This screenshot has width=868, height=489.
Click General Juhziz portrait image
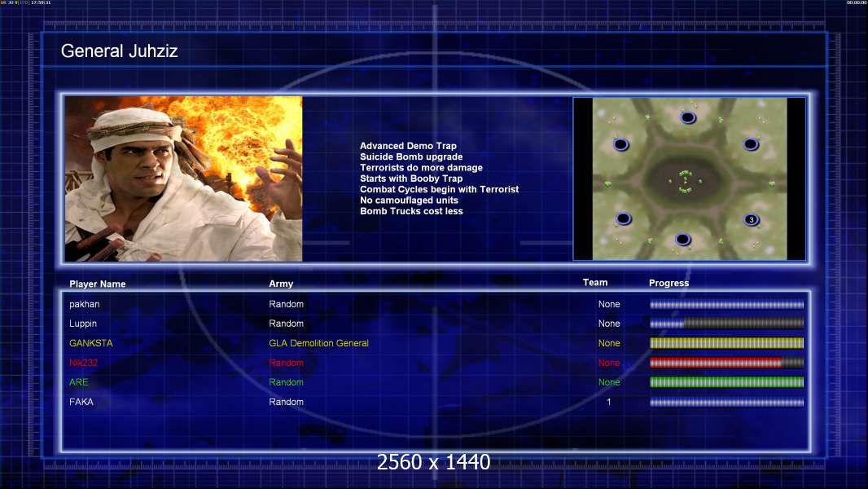[183, 178]
